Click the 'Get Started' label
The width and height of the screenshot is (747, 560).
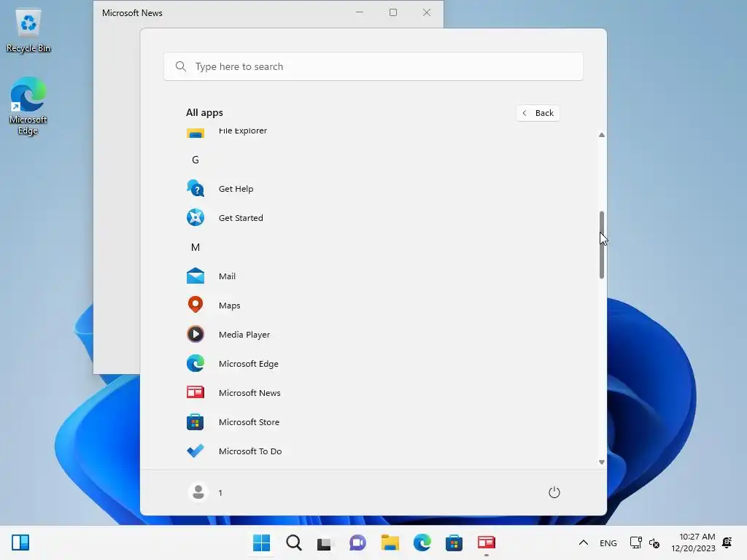point(241,217)
